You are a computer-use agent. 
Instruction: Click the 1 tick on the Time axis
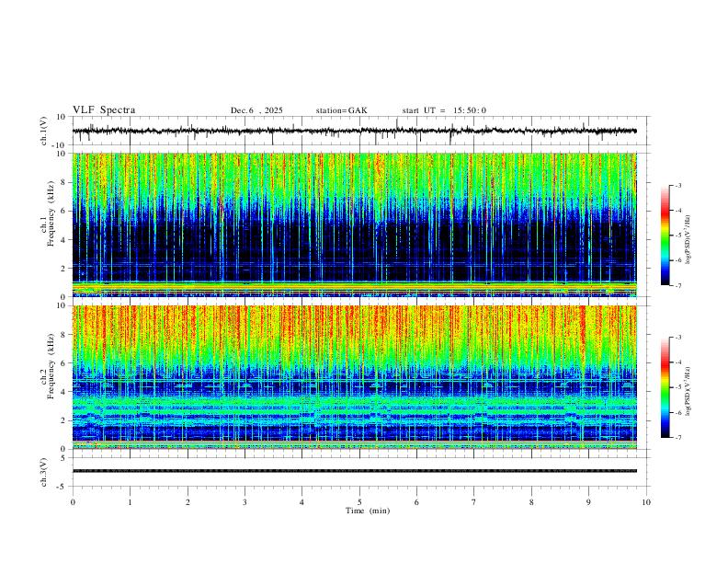point(130,502)
